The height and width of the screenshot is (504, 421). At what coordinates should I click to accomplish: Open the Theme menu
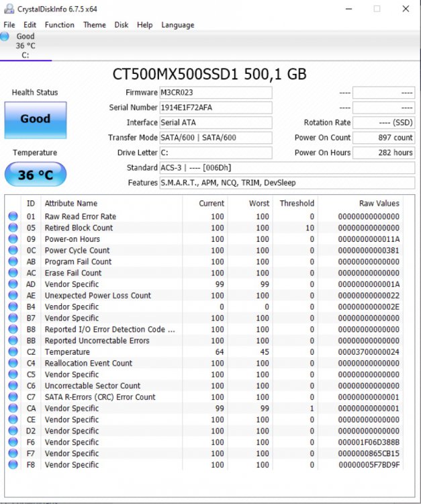94,25
